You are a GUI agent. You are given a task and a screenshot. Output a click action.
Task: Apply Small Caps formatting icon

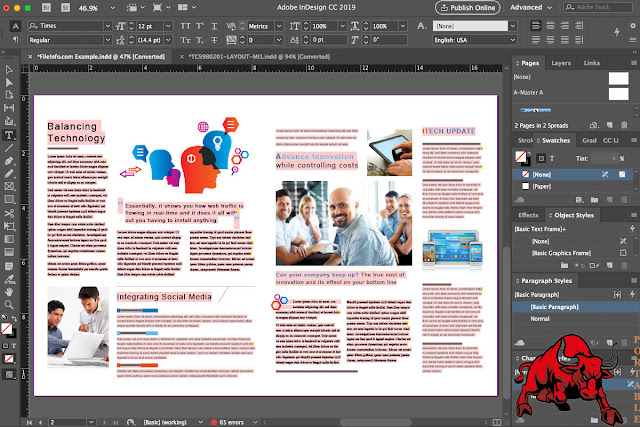click(x=185, y=40)
